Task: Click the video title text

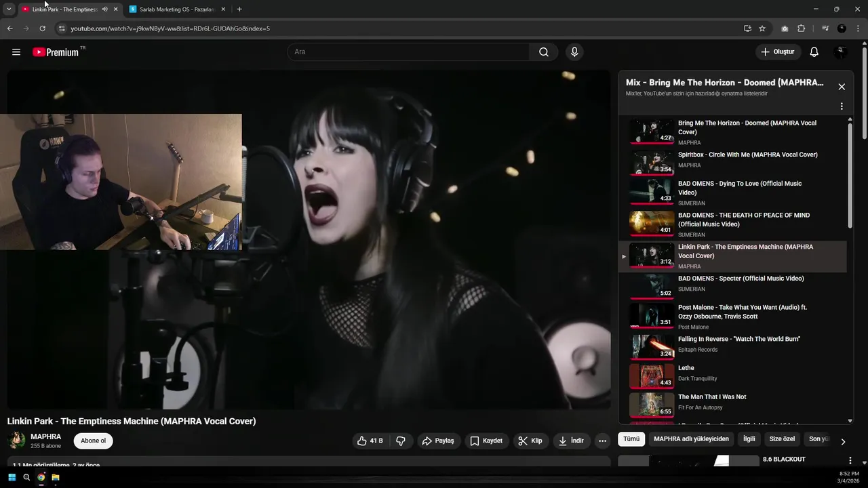Action: click(132, 421)
